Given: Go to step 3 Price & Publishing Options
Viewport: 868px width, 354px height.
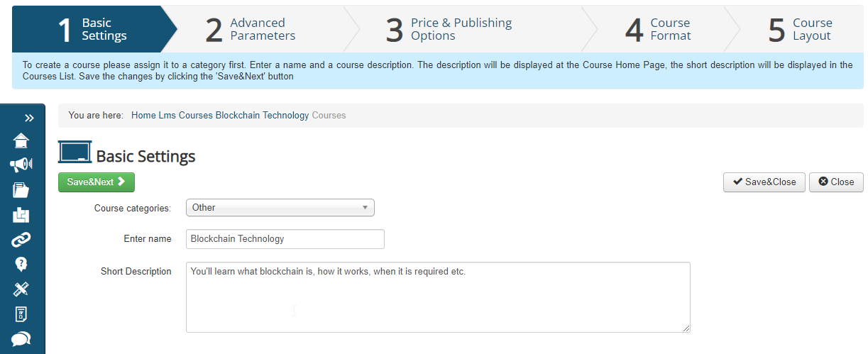Looking at the screenshot, I should coord(449,30).
